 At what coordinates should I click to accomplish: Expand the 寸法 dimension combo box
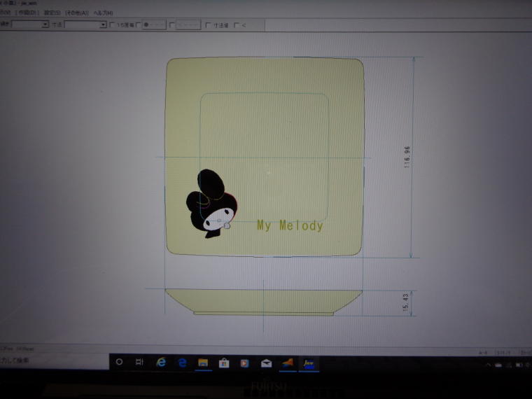pyautogui.click(x=103, y=25)
